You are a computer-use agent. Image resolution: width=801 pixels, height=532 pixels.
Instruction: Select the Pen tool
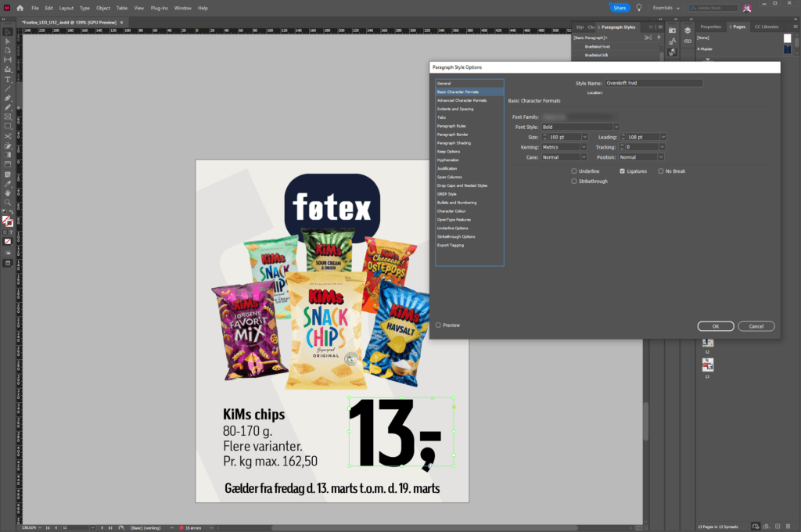tap(8, 98)
